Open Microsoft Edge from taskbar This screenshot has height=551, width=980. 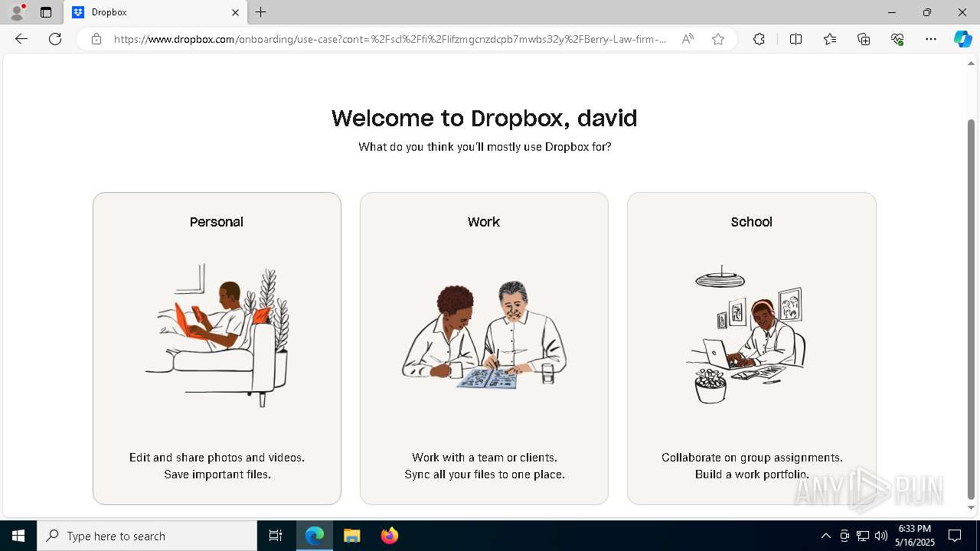315,536
